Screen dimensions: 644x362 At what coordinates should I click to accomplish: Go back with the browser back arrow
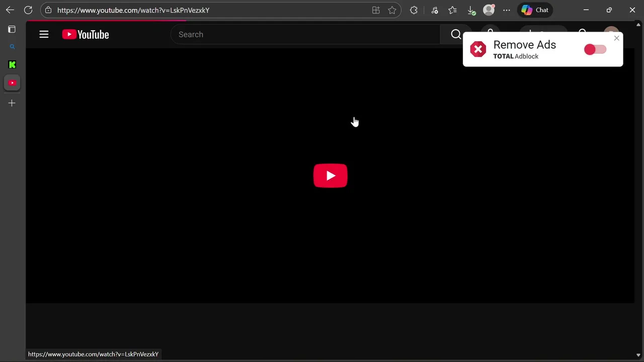tap(10, 10)
